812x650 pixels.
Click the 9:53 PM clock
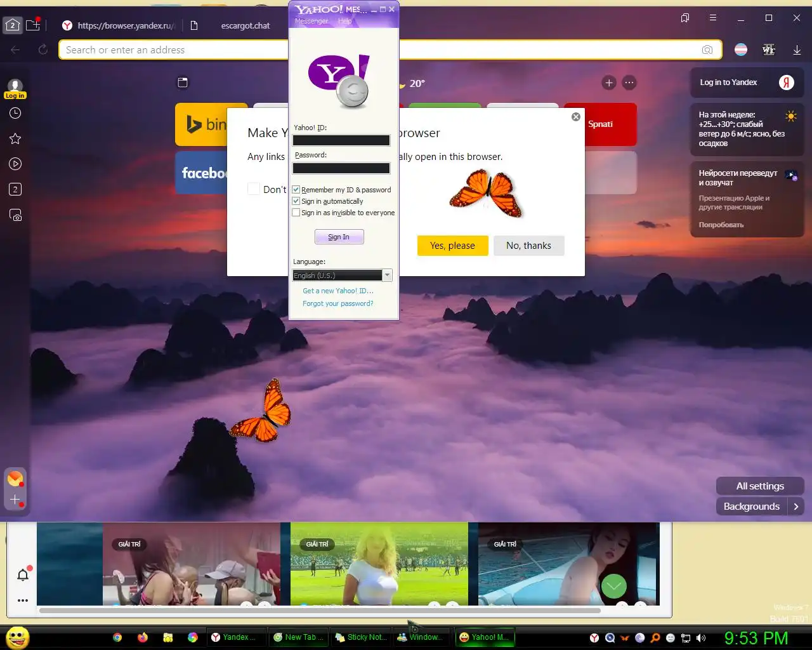(756, 638)
